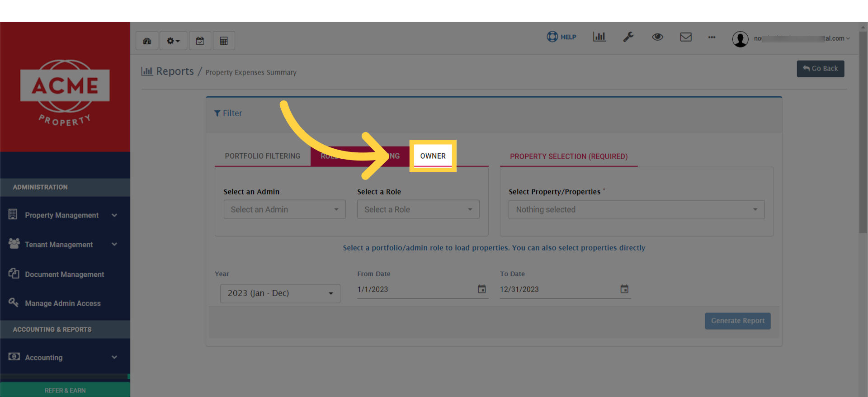This screenshot has width=868, height=397.
Task: Click the bar chart reports icon
Action: tap(599, 37)
